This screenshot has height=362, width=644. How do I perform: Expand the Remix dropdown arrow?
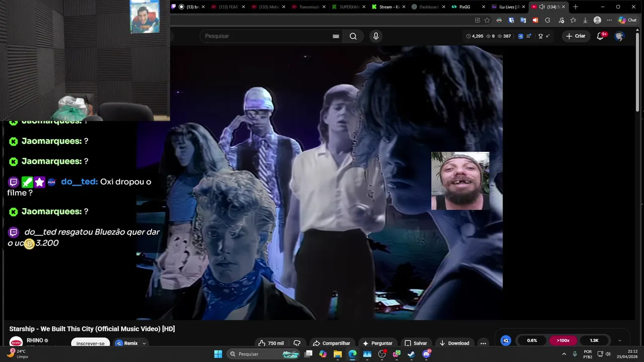click(144, 343)
